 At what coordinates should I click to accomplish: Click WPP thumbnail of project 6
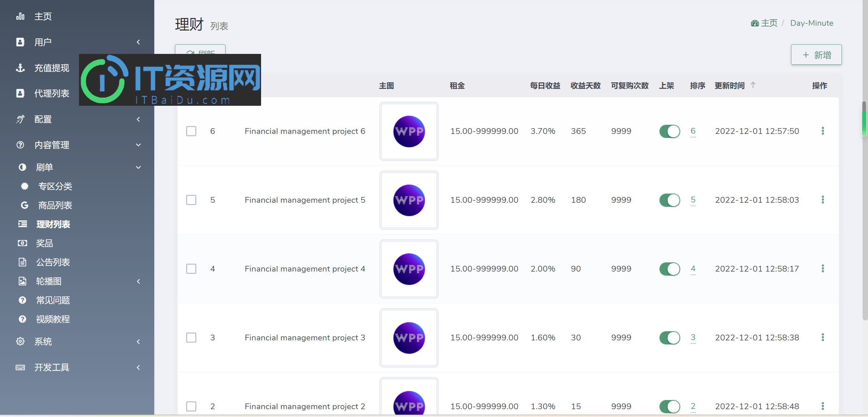(x=409, y=131)
